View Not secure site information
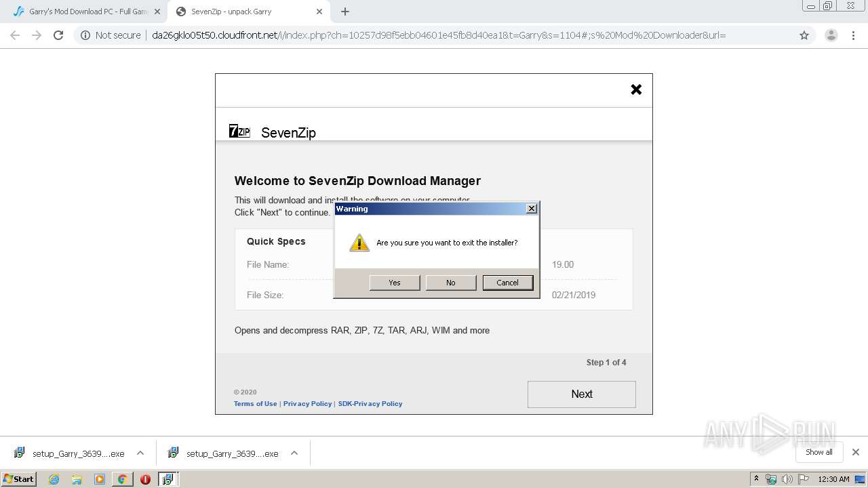868x488 pixels. 111,35
